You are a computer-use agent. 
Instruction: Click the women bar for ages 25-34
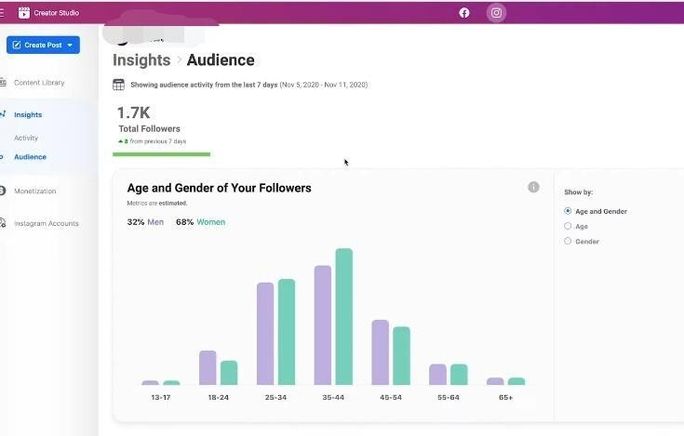click(x=286, y=332)
